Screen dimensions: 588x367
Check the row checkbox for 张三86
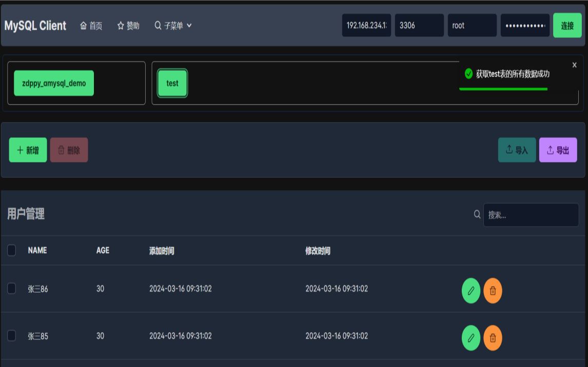[11, 289]
